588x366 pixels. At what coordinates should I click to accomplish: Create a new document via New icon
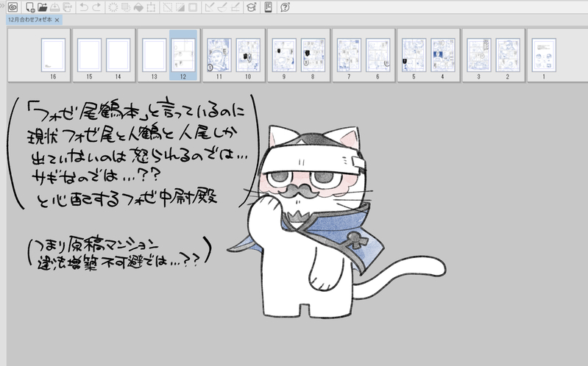click(30, 7)
